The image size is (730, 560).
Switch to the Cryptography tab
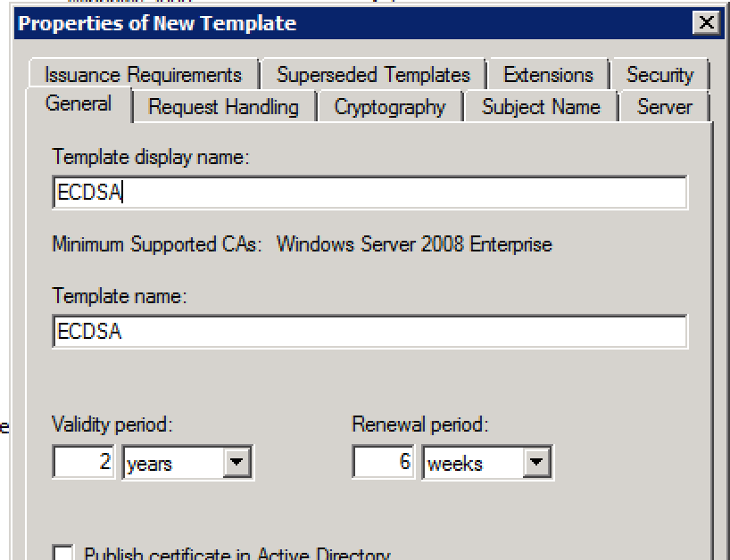(x=389, y=107)
